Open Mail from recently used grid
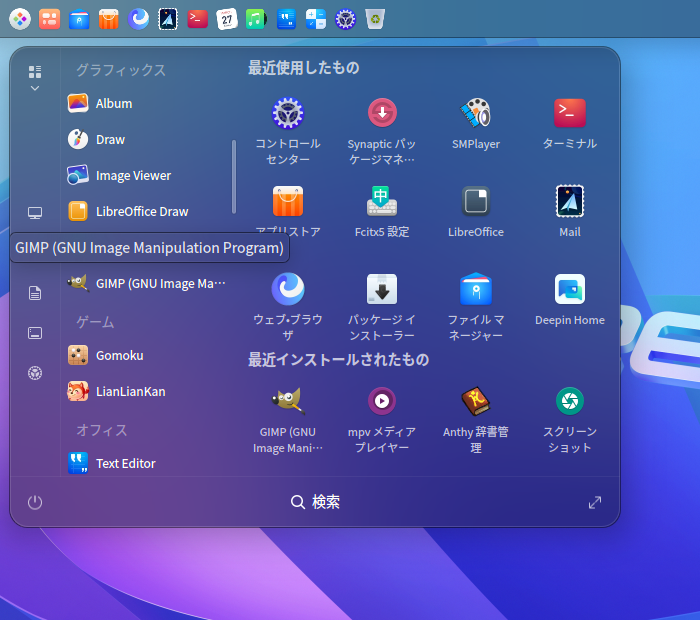 [x=570, y=211]
